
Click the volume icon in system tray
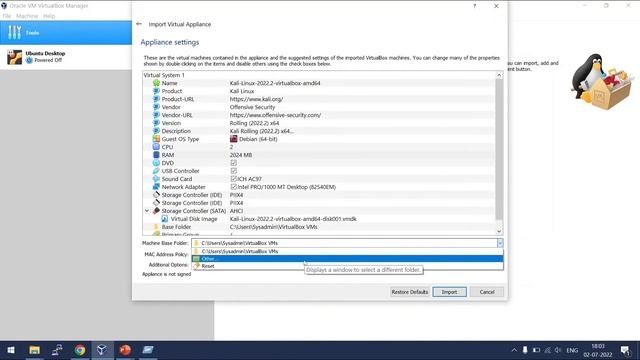point(558,350)
